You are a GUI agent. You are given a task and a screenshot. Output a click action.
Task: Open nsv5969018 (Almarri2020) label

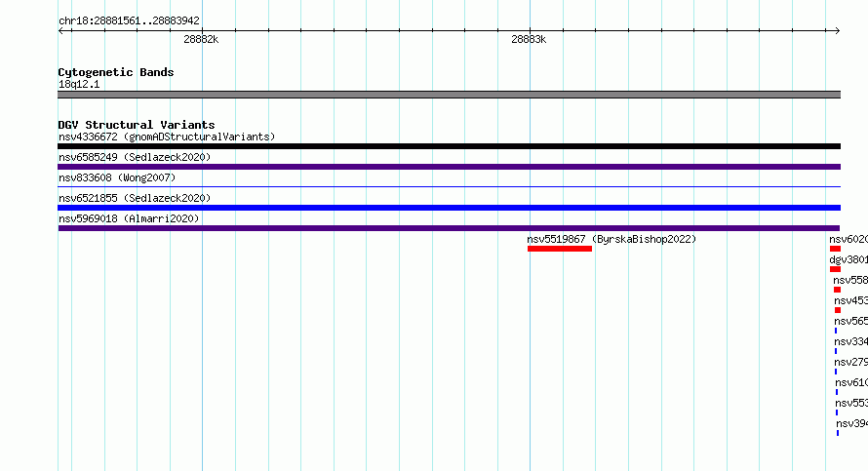click(129, 218)
